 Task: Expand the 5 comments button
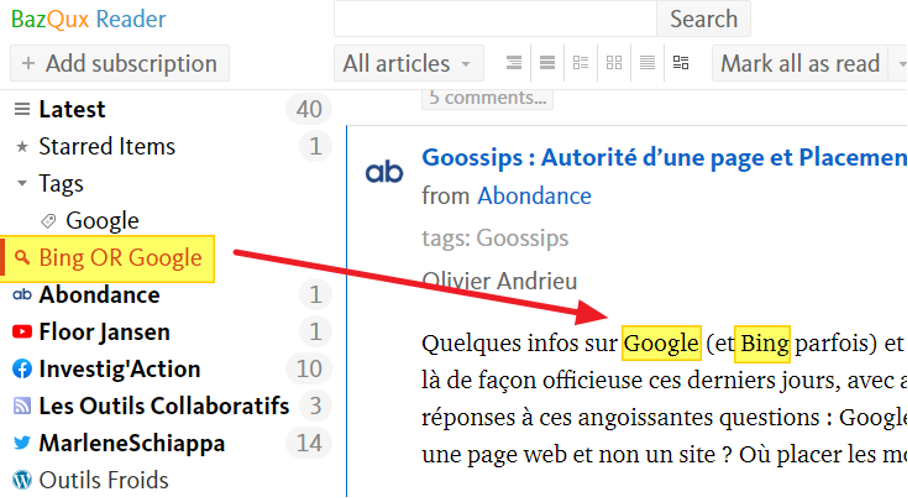(487, 97)
